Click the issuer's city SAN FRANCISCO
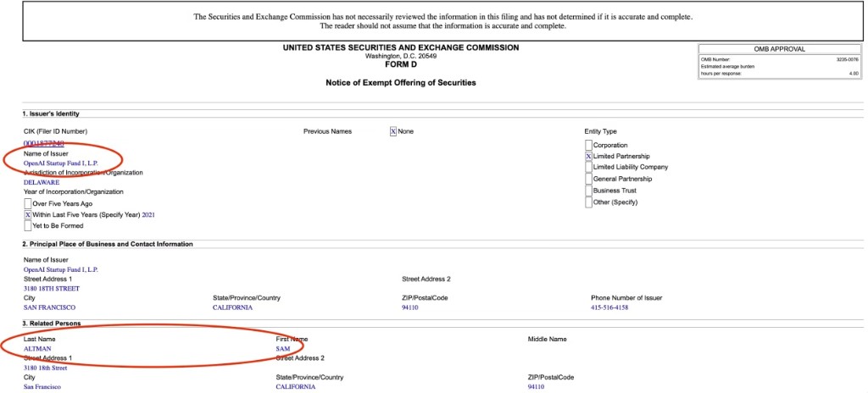 (x=50, y=307)
